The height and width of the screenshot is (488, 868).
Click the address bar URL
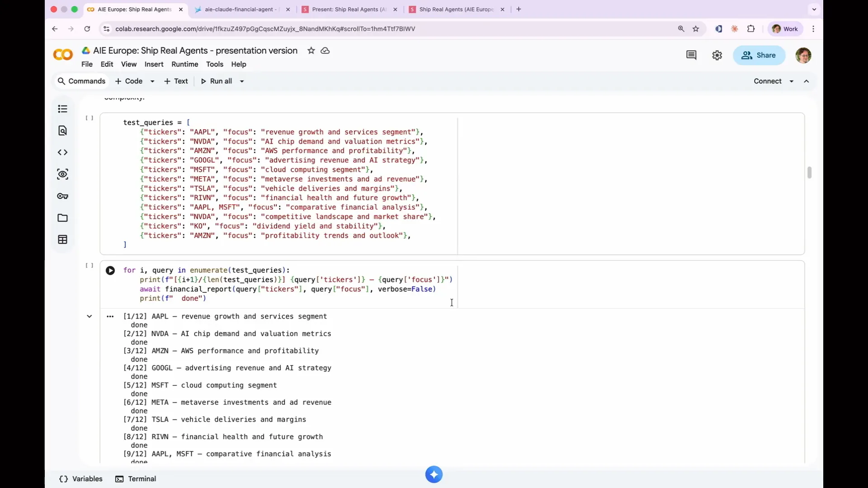(265, 29)
